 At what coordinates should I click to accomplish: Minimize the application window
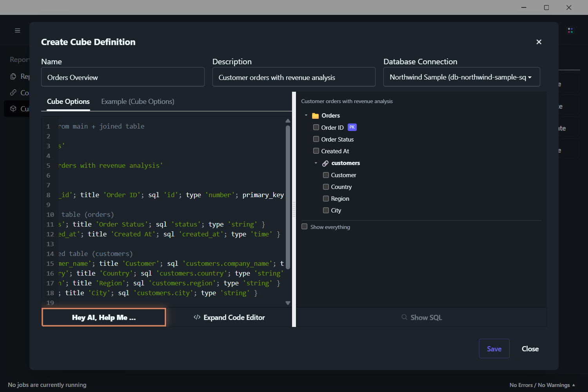point(524,7)
